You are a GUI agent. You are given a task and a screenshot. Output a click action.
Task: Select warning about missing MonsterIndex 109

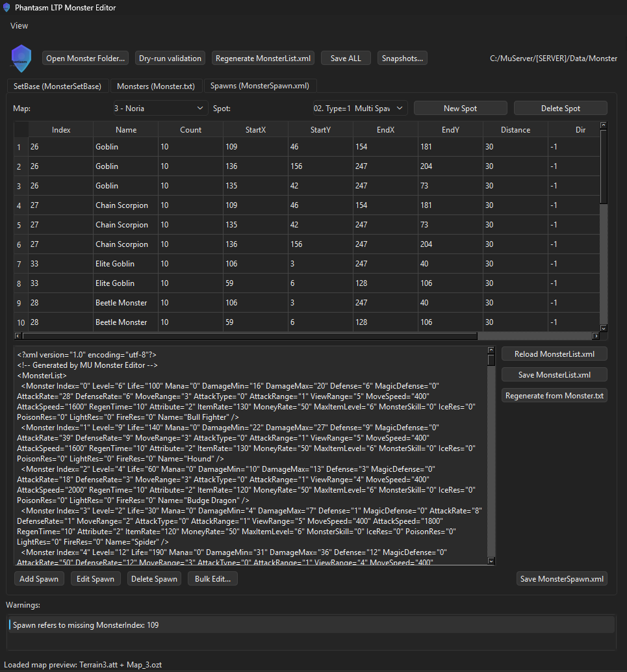pos(312,625)
